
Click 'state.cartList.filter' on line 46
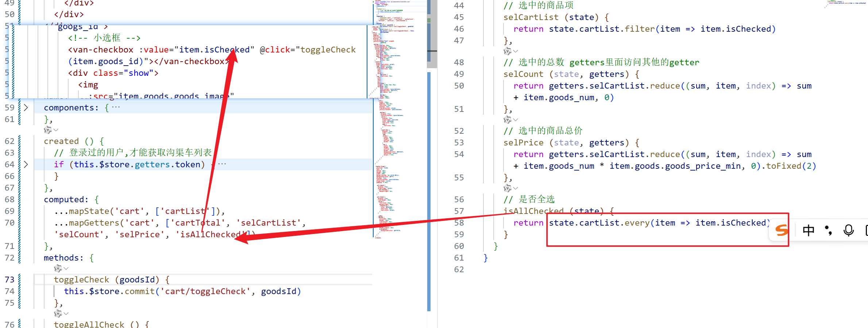click(x=602, y=29)
